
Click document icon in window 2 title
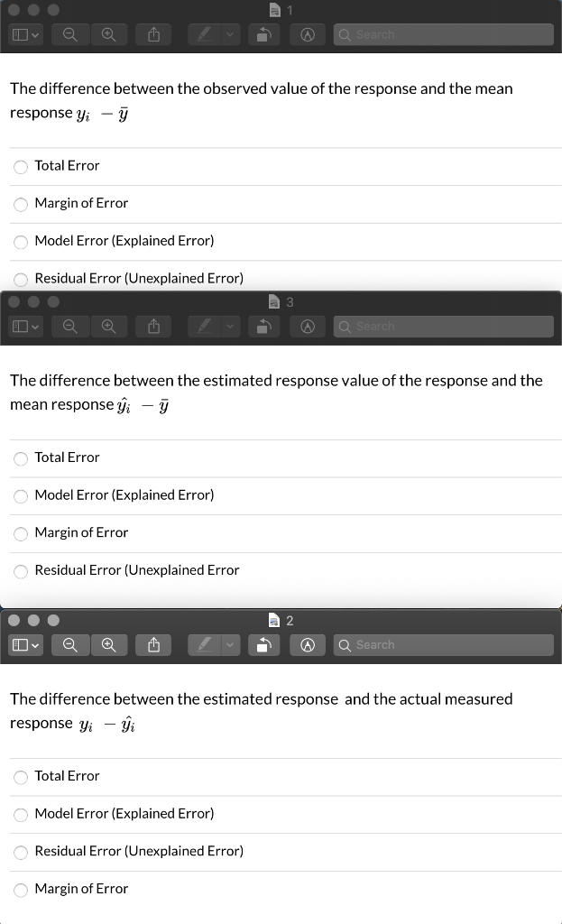point(274,621)
